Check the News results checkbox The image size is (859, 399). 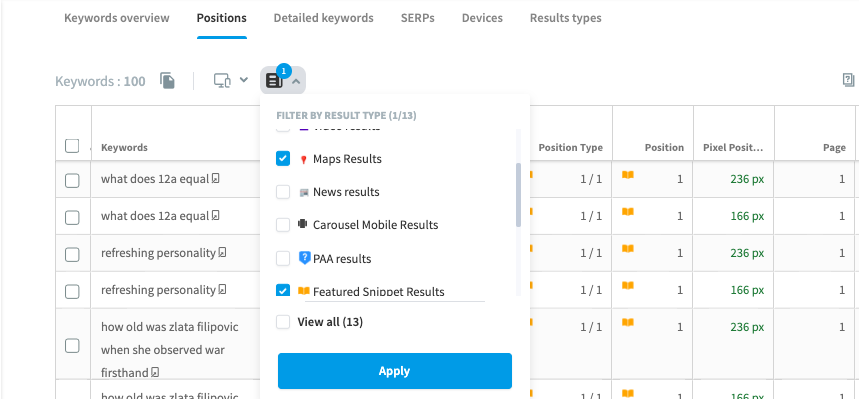tap(283, 192)
